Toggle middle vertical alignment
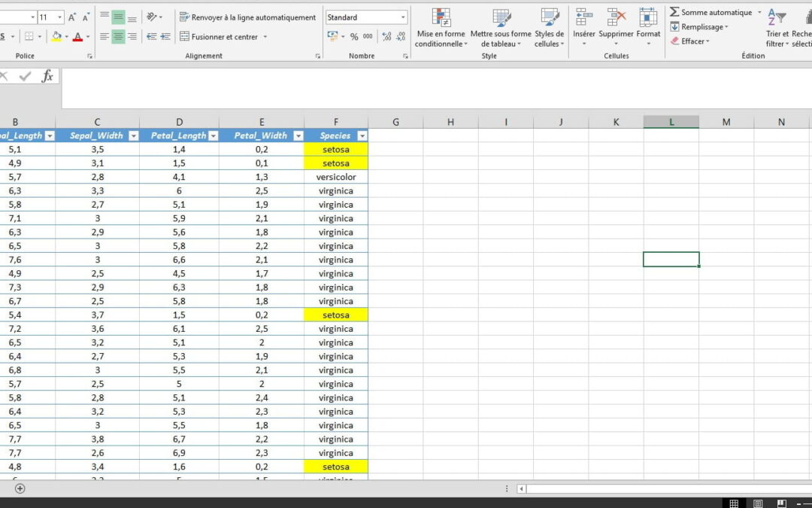This screenshot has height=508, width=812. [119, 16]
